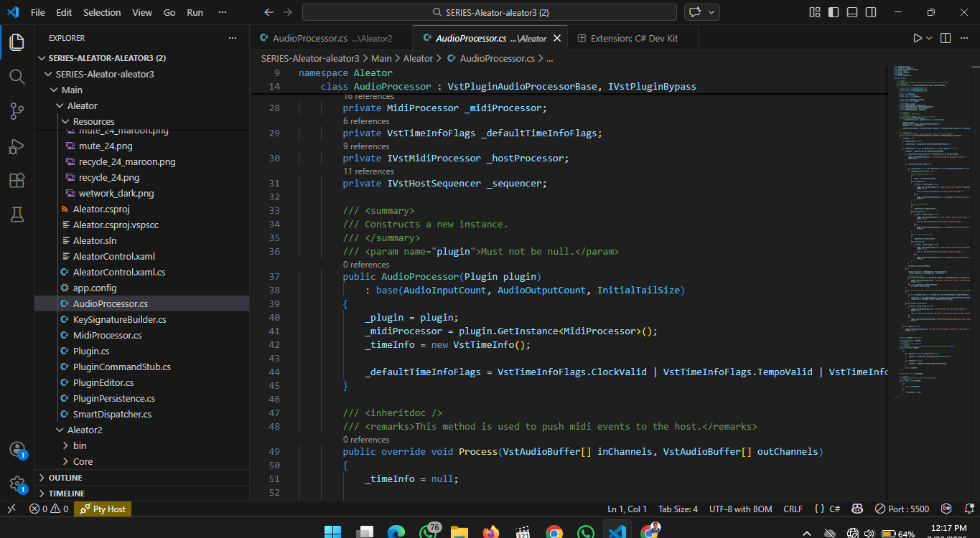Viewport: 980px width, 538px height.
Task: Open the Manage gear settings icon
Action: tap(17, 483)
